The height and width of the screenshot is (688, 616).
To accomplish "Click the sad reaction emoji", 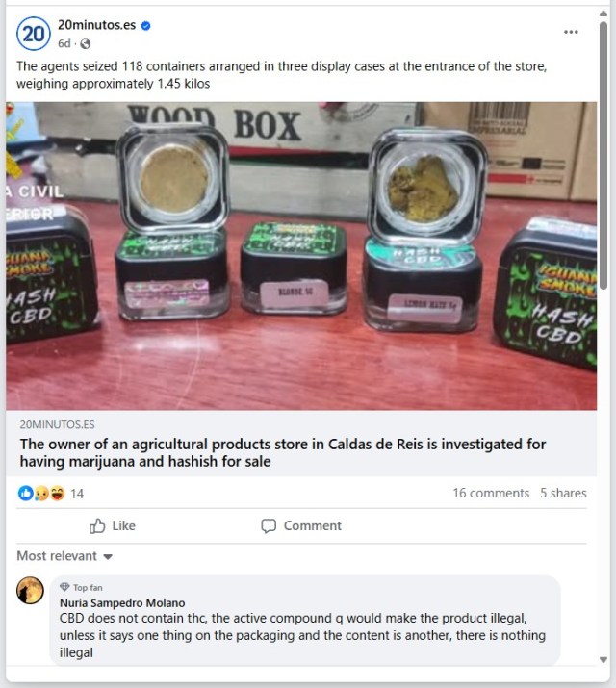I will [40, 494].
